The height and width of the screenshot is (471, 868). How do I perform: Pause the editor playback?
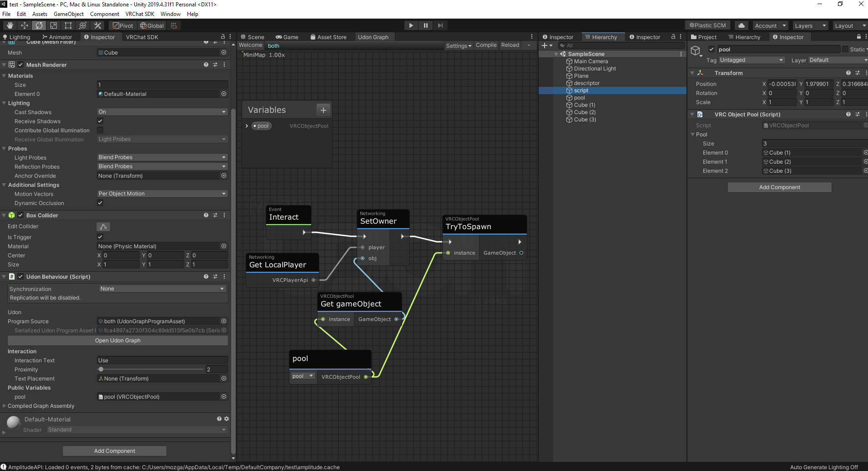point(425,25)
